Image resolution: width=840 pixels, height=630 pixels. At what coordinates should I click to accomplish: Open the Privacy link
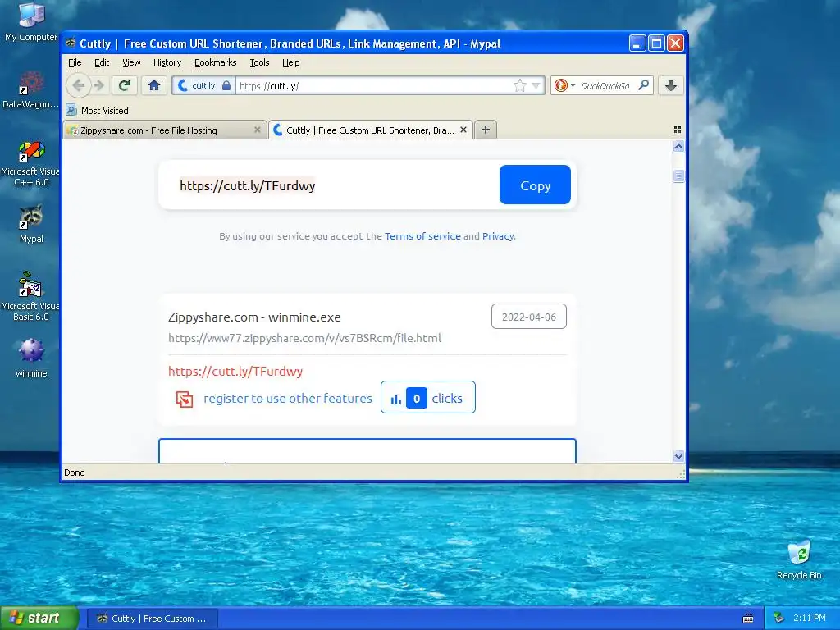[498, 235]
